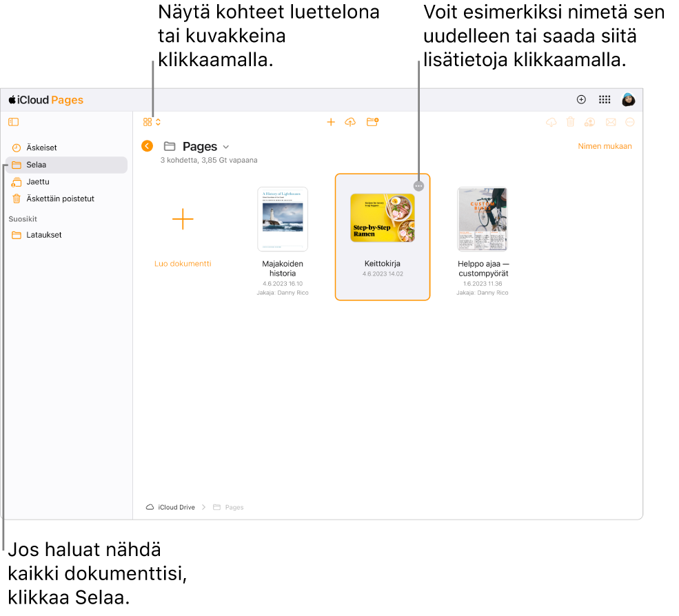Click the folder icon beside Pages title
This screenshot has width=679, height=616.
tap(170, 146)
